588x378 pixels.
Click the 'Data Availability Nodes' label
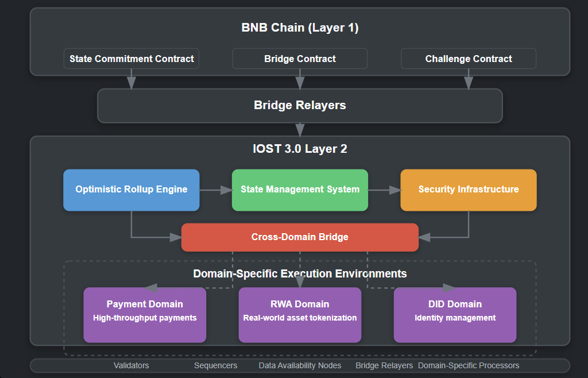click(300, 365)
